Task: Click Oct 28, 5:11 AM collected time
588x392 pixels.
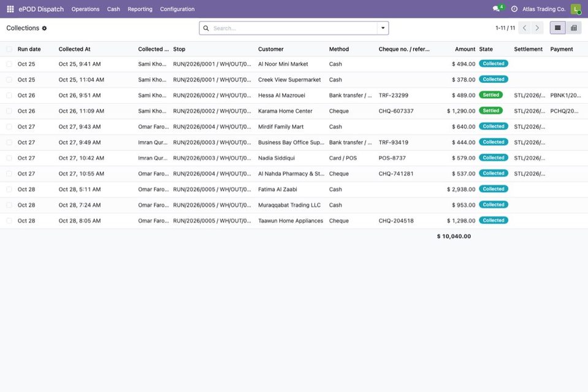Action: tap(80, 190)
